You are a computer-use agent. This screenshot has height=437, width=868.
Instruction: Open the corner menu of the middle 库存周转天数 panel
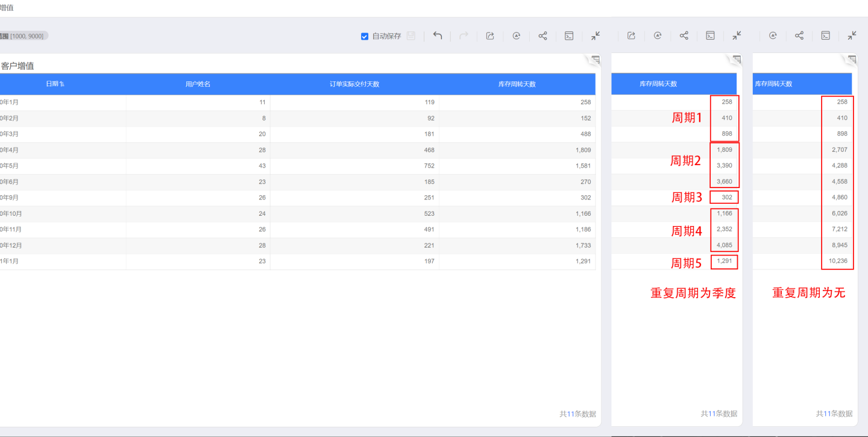[x=737, y=59]
